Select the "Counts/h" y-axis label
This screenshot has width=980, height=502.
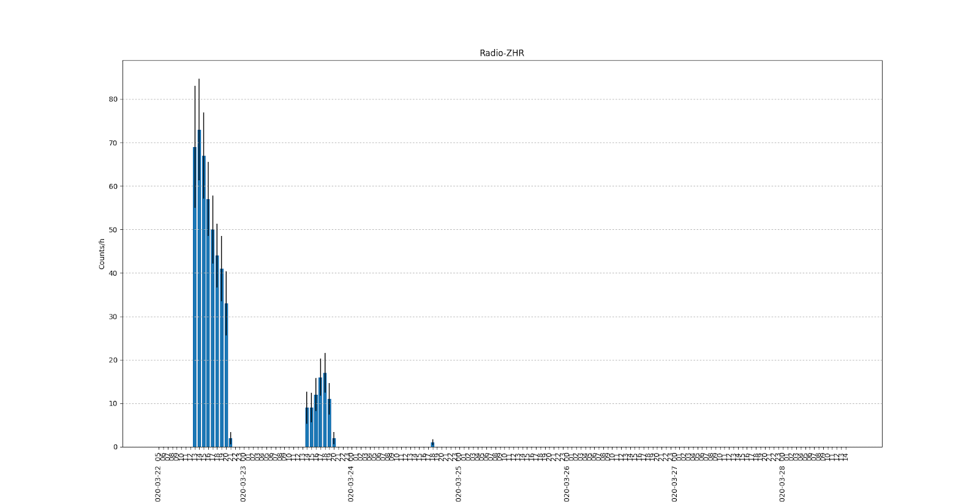(102, 254)
